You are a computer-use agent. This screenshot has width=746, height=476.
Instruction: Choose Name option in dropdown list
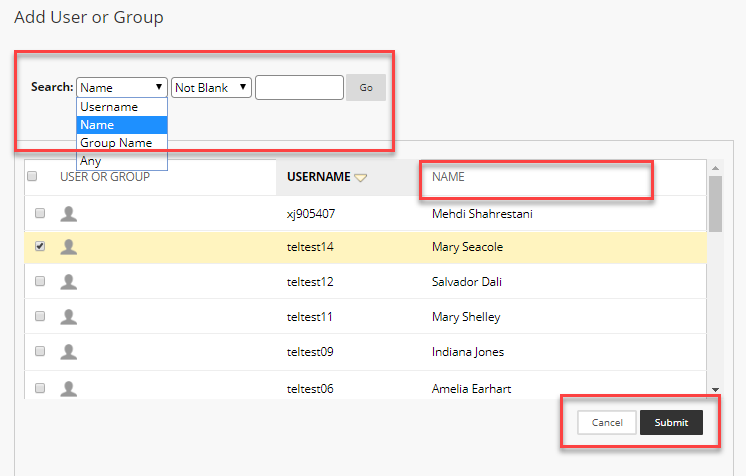tap(122, 125)
